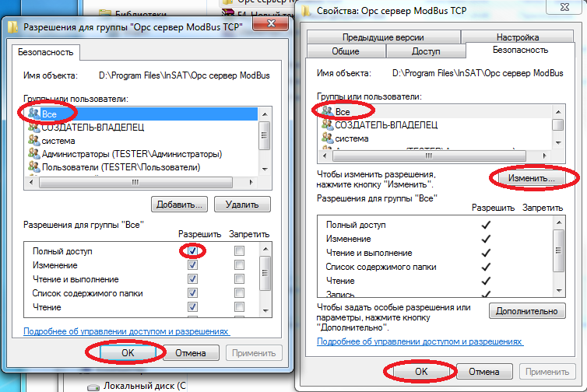Viewport: 587px width, 392px height.
Task: Click Локальный диск drive icon in Explorer
Action: point(93,387)
